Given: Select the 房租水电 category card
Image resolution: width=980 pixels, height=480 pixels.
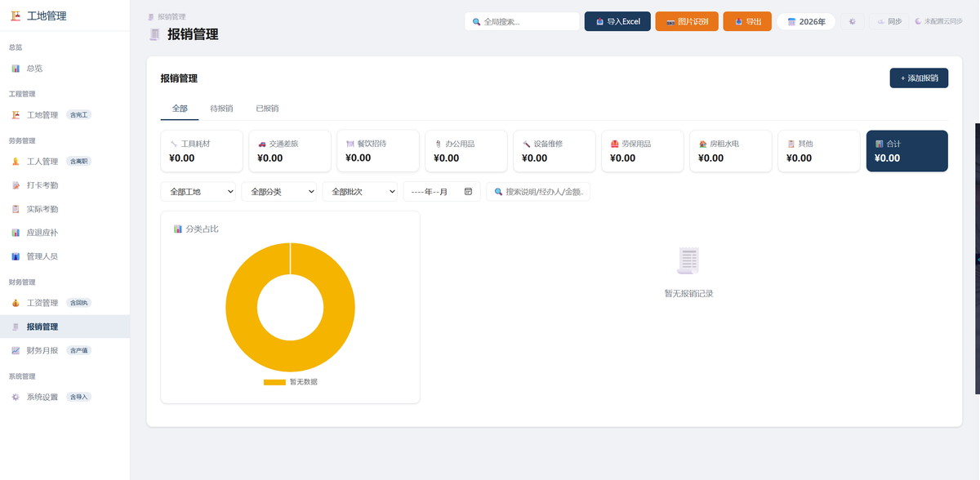Looking at the screenshot, I should pos(730,151).
